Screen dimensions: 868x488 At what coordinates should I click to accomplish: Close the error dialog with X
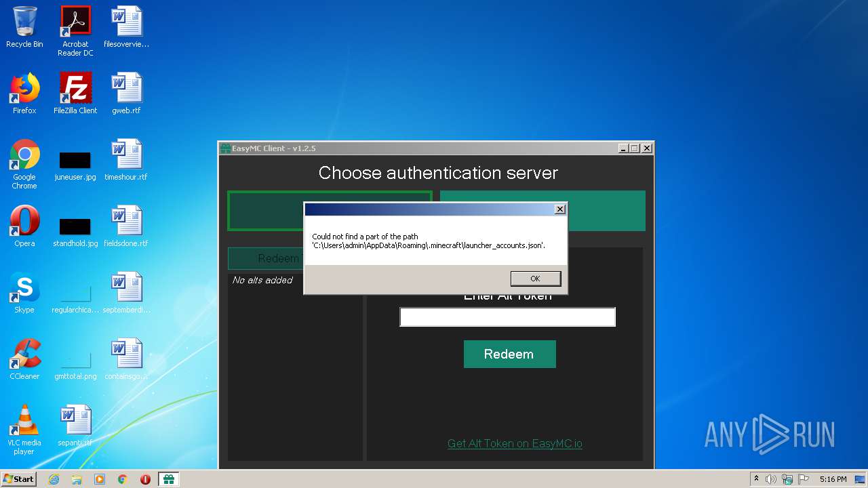559,209
